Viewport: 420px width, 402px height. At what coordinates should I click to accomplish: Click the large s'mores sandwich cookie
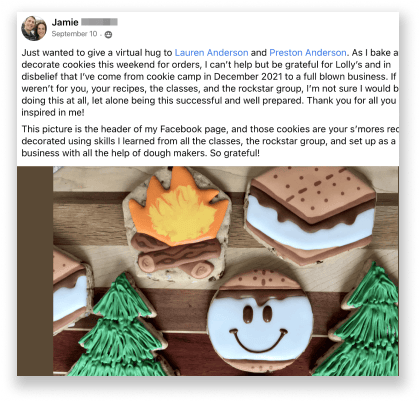coord(310,216)
